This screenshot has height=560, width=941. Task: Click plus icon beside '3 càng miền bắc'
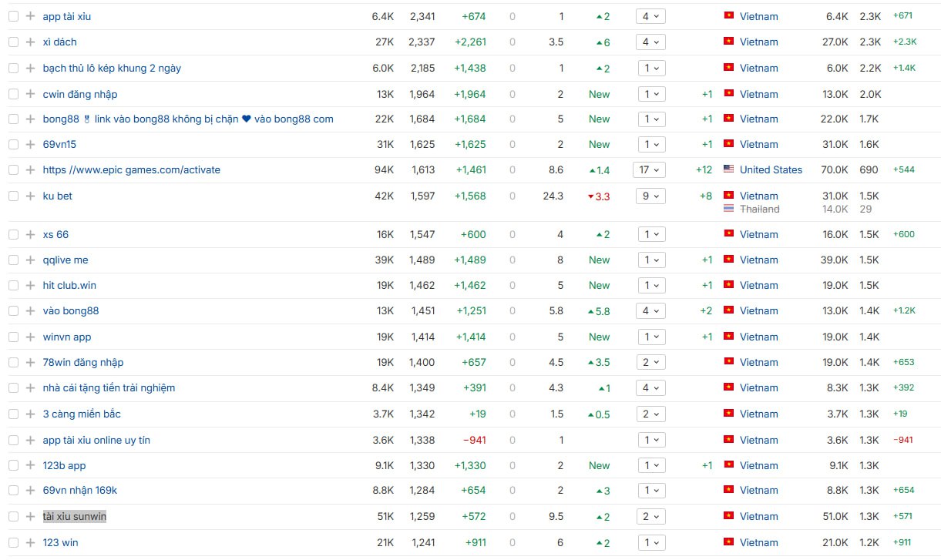(30, 414)
